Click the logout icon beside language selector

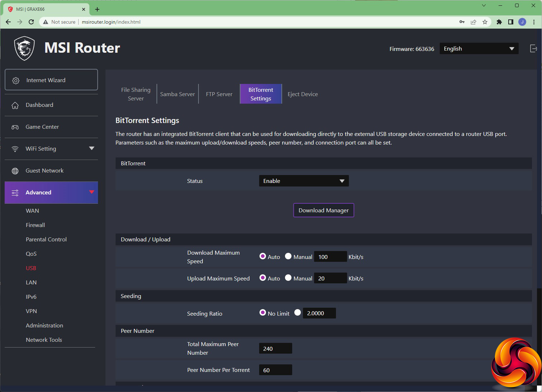click(533, 49)
